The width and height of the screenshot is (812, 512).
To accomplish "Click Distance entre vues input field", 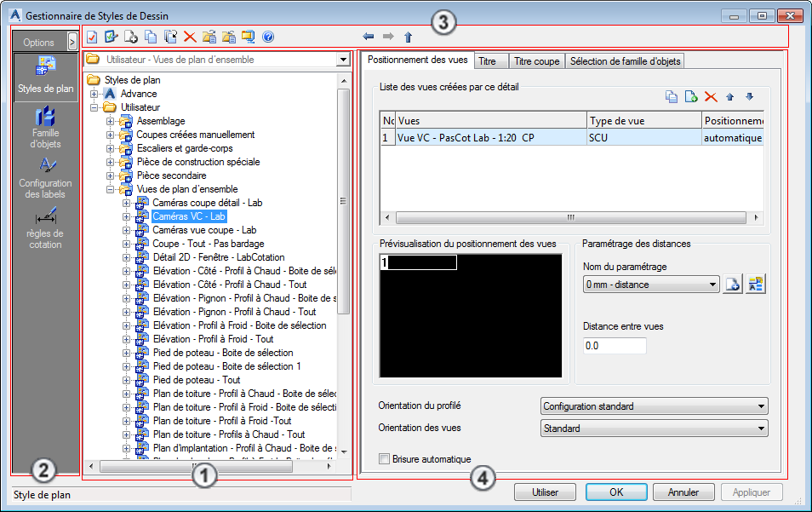I will point(615,346).
